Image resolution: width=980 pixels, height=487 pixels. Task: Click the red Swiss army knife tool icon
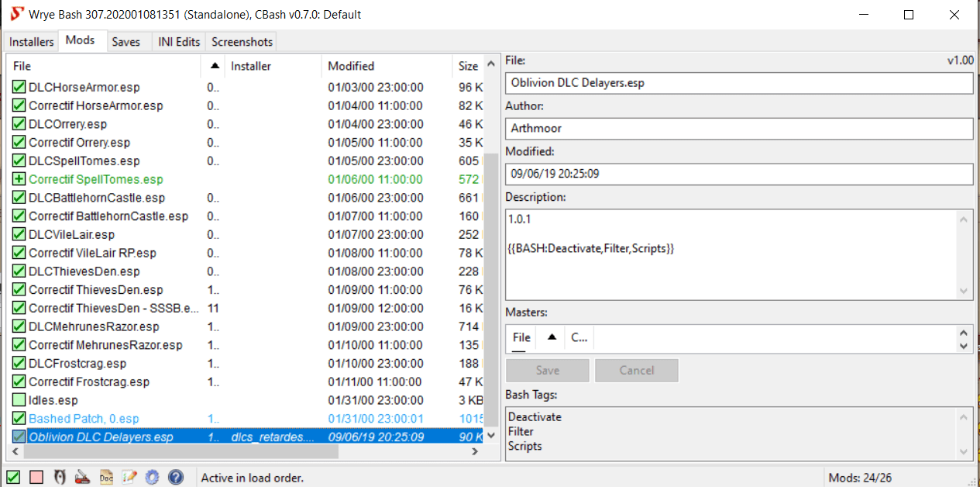pyautogui.click(x=83, y=478)
